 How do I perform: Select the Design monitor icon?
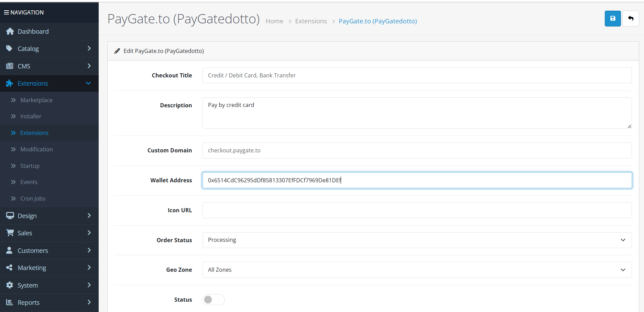point(10,216)
